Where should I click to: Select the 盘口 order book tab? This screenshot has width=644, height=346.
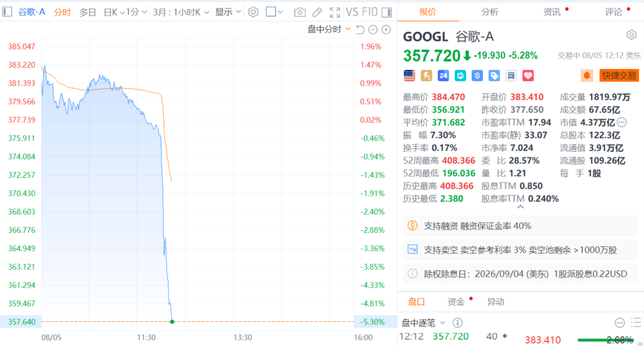click(416, 302)
